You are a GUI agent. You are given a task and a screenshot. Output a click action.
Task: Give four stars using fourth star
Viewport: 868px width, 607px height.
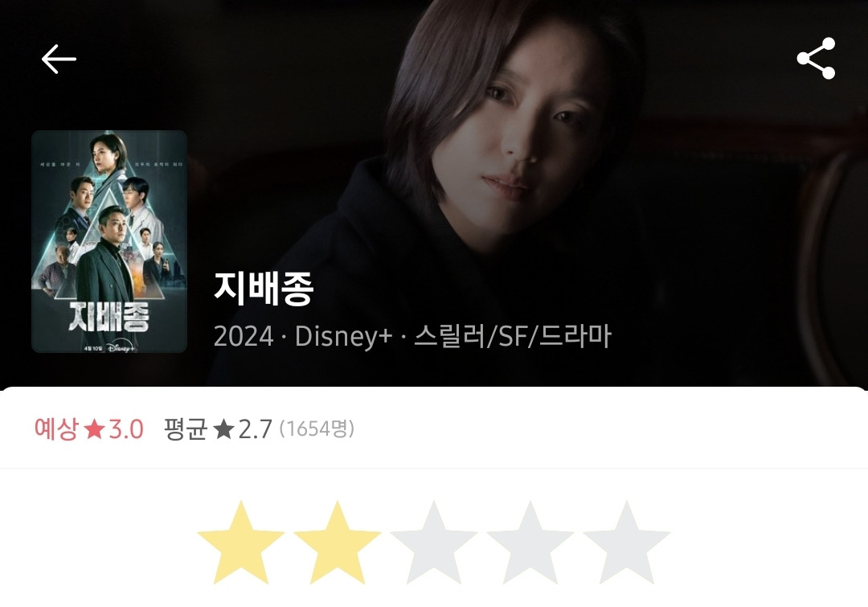(x=530, y=543)
